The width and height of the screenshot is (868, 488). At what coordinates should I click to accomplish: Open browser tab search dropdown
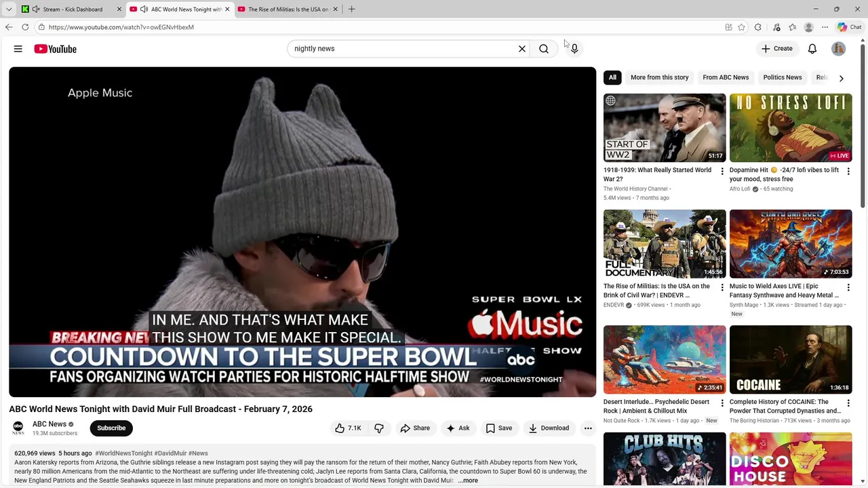click(9, 9)
